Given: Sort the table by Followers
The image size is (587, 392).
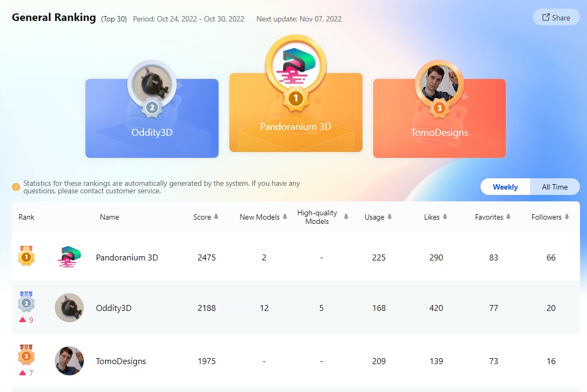Looking at the screenshot, I should pyautogui.click(x=568, y=217).
